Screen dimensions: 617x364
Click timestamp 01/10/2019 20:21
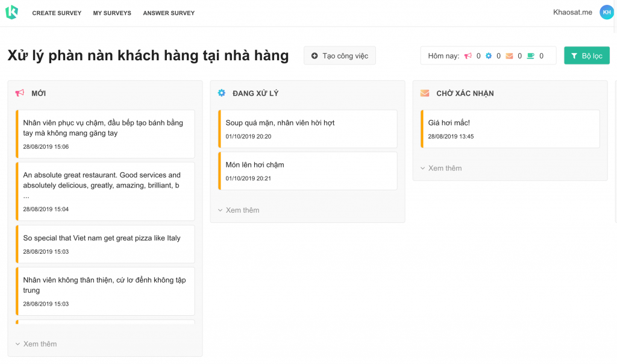coord(248,178)
